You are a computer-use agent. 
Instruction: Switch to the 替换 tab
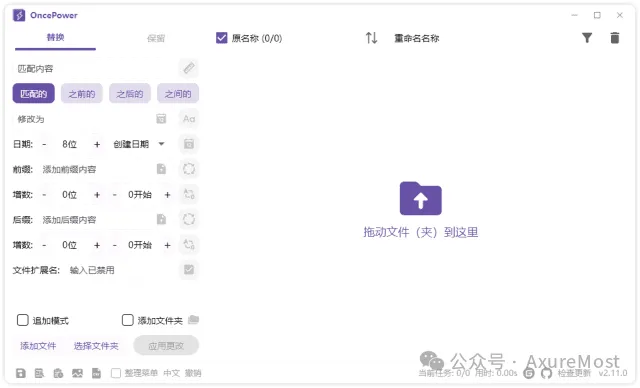(x=56, y=38)
